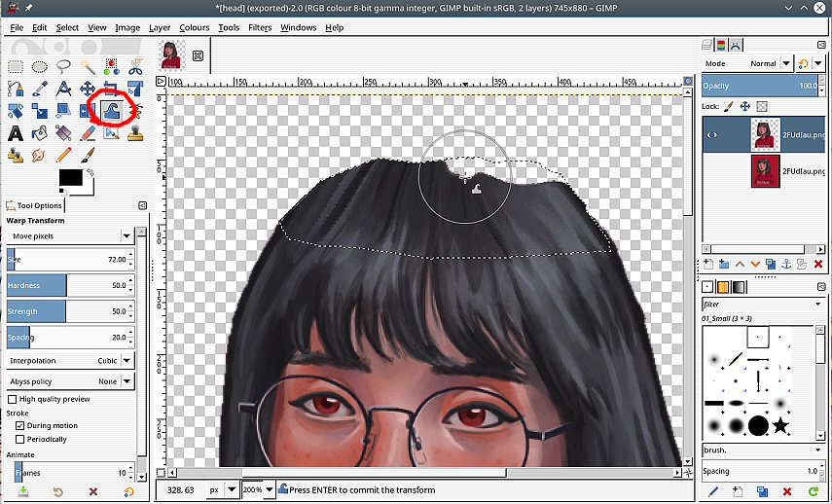This screenshot has height=504, width=832.
Task: Select the Text tool
Action: coord(16,133)
